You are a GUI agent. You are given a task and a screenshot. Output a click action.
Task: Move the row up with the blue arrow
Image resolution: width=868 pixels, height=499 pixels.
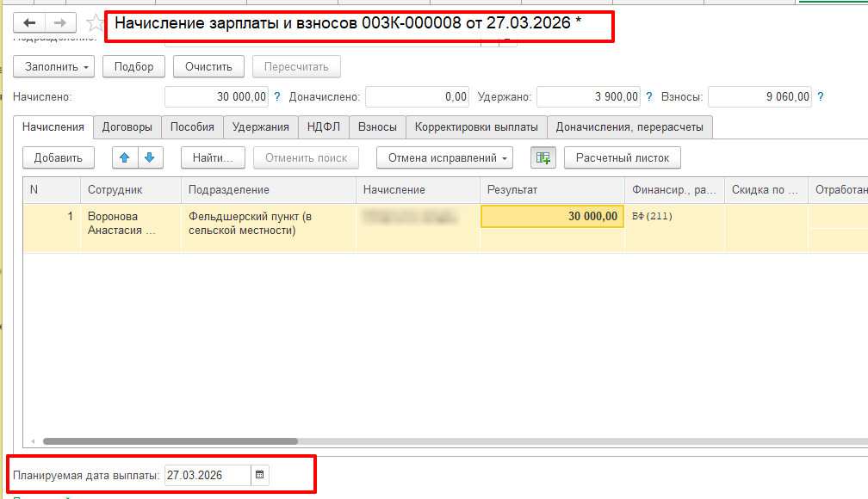[x=126, y=157]
